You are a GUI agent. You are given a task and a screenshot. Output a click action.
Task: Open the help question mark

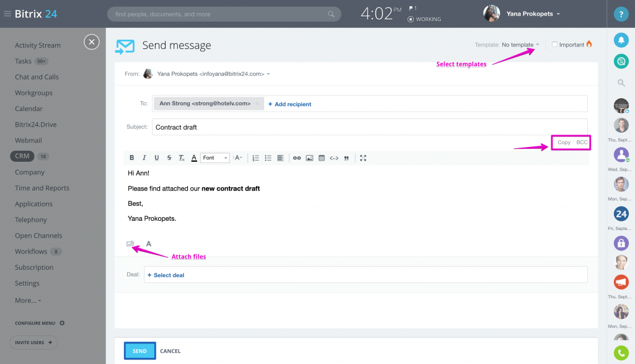click(x=621, y=14)
